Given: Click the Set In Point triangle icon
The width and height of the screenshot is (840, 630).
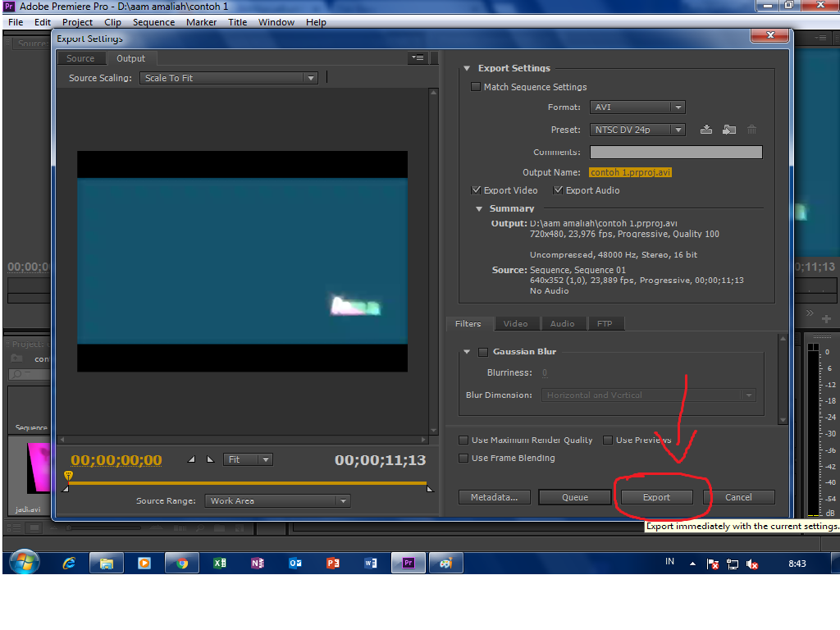Looking at the screenshot, I should pos(191,459).
